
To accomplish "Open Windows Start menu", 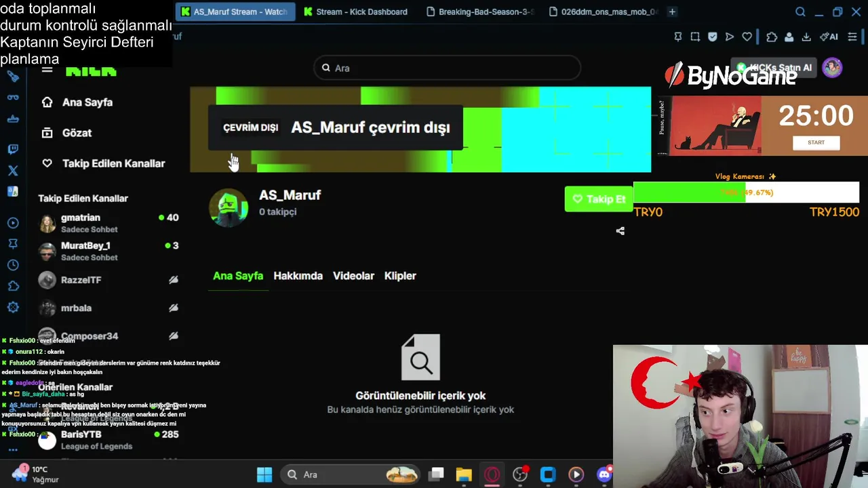I will (264, 474).
